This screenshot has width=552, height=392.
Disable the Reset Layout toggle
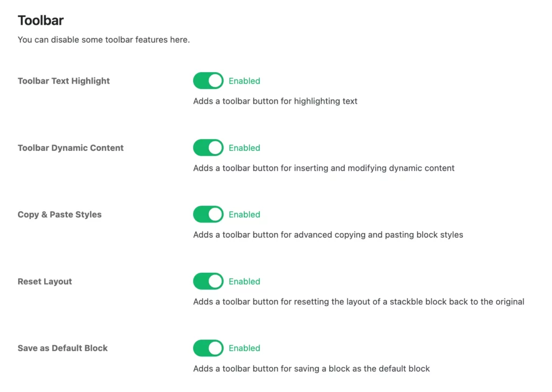(208, 281)
